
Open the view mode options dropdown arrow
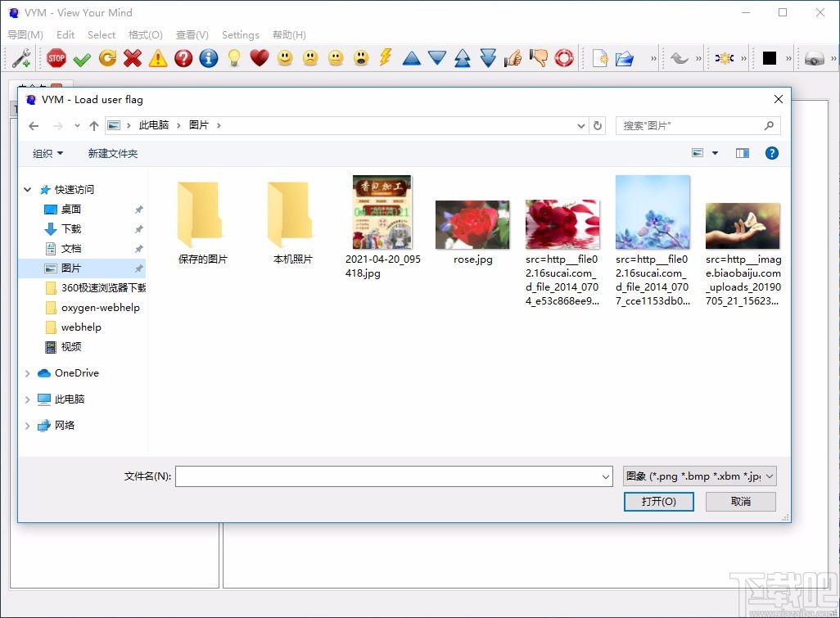pos(715,153)
